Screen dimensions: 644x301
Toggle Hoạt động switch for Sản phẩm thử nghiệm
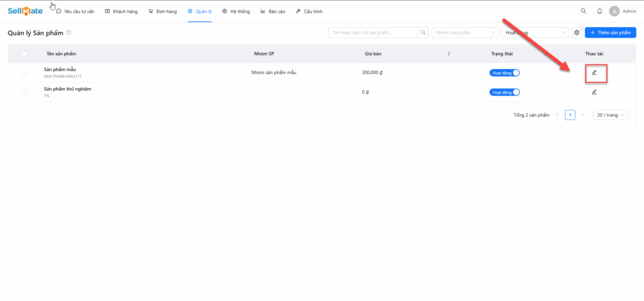(x=504, y=92)
